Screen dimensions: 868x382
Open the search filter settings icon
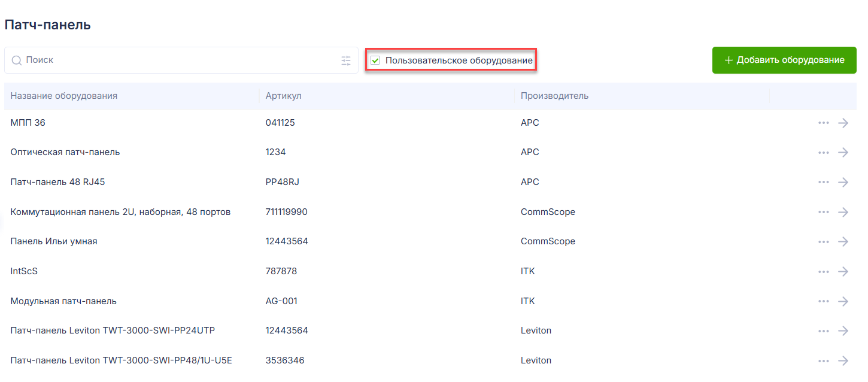[346, 60]
